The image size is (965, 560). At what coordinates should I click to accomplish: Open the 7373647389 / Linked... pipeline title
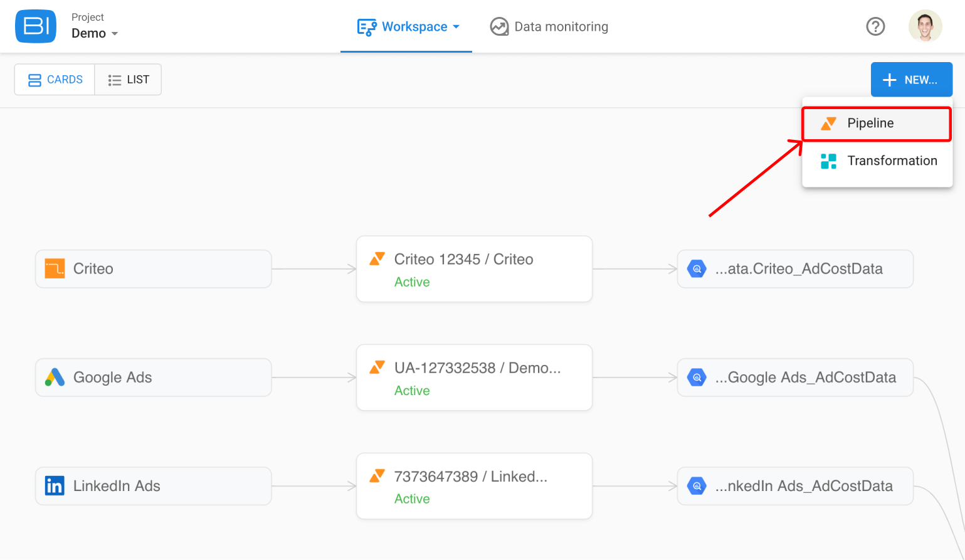click(470, 476)
